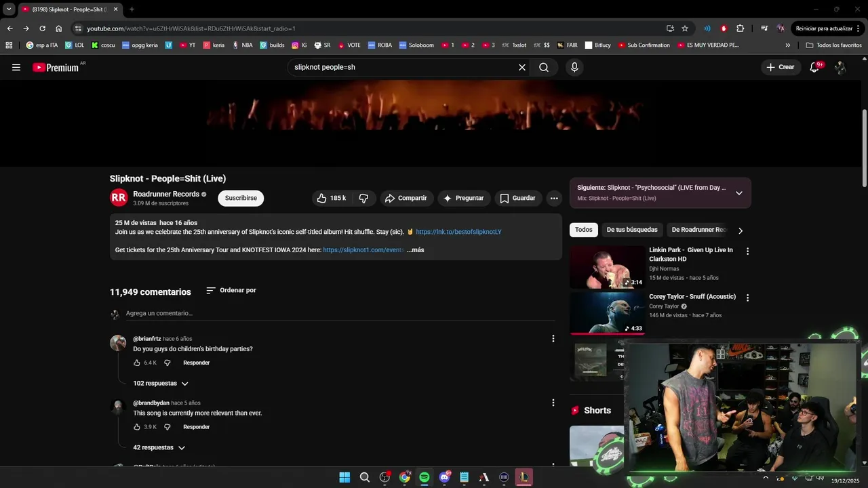The image size is (868, 488).
Task: Open the YouTube hamburger guide menu
Action: 16,67
